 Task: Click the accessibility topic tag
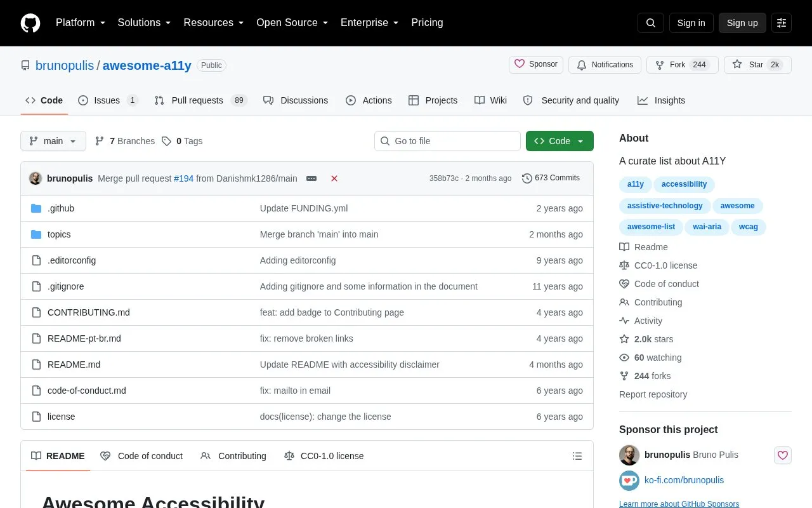click(x=684, y=184)
